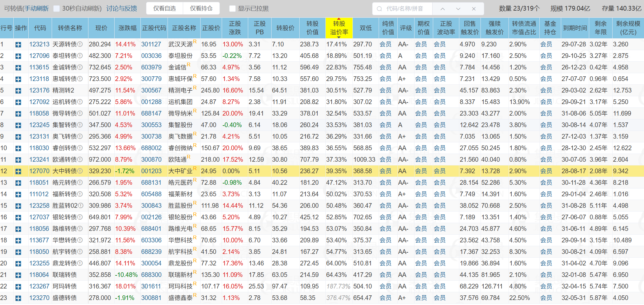Sort table by 剩余规模 column header
The image size is (644, 305).
pos(628,28)
